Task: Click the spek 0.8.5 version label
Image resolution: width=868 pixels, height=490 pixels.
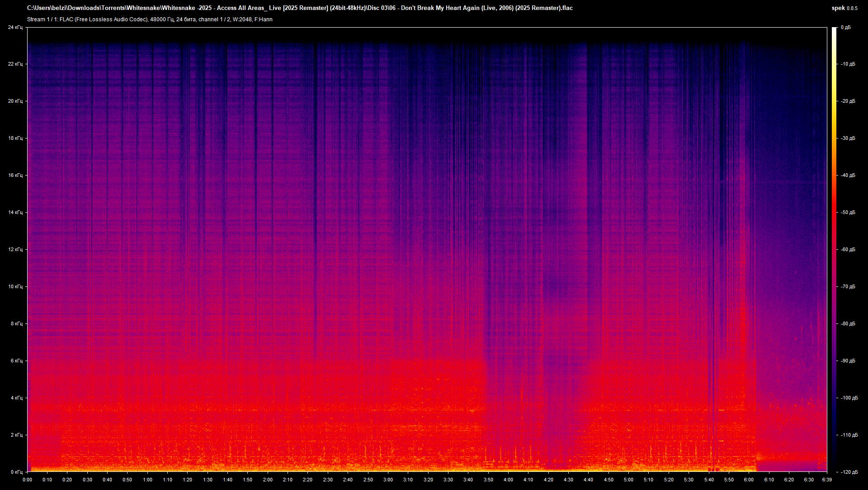Action: (844, 8)
